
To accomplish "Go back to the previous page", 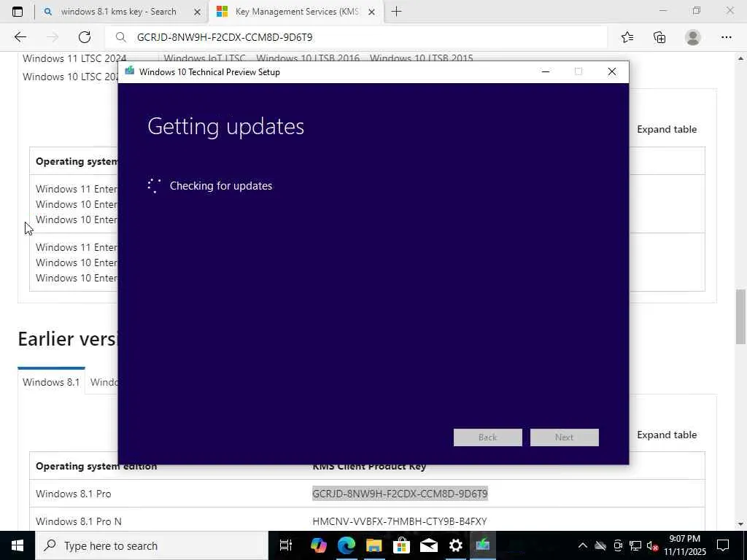I will pyautogui.click(x=20, y=37).
